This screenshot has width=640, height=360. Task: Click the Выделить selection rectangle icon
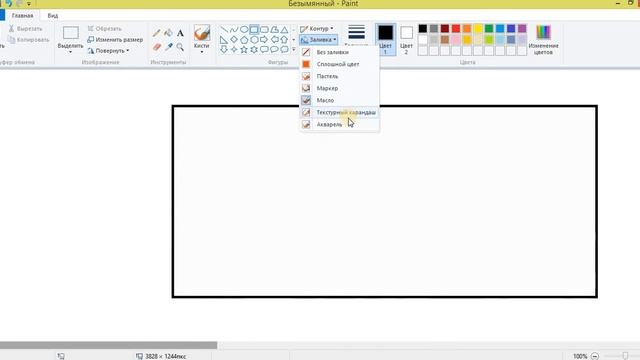[71, 33]
